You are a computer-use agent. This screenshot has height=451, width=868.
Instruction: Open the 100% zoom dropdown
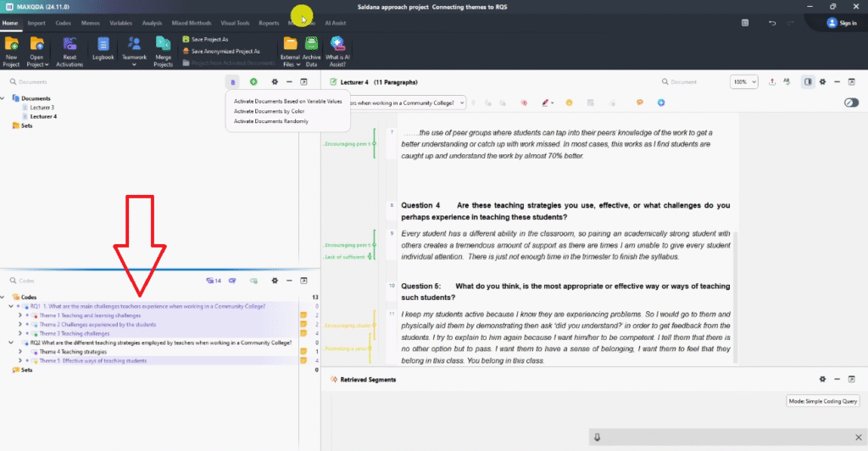pyautogui.click(x=743, y=82)
